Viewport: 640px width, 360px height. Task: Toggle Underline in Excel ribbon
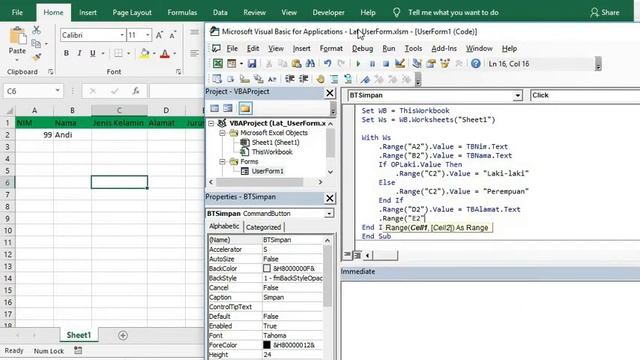pyautogui.click(x=93, y=53)
